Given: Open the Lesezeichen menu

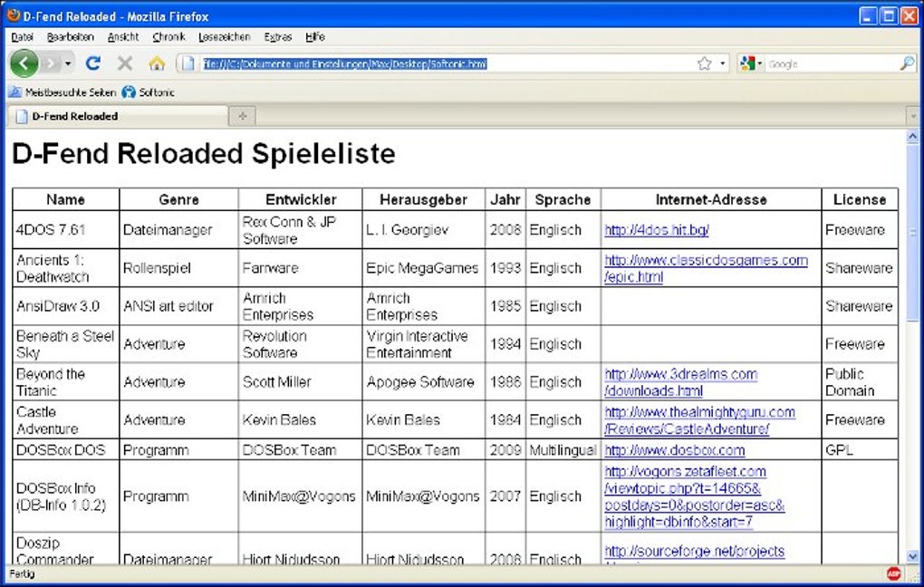Looking at the screenshot, I should [x=224, y=36].
